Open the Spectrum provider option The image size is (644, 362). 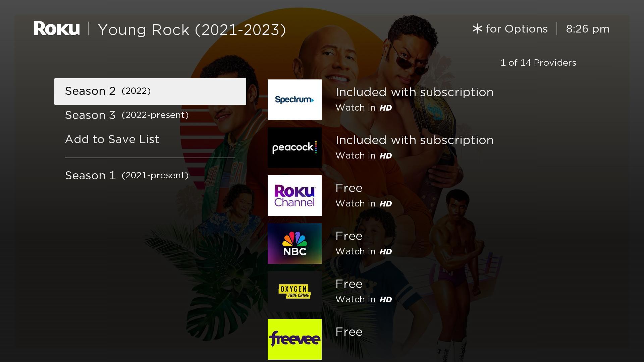(294, 100)
